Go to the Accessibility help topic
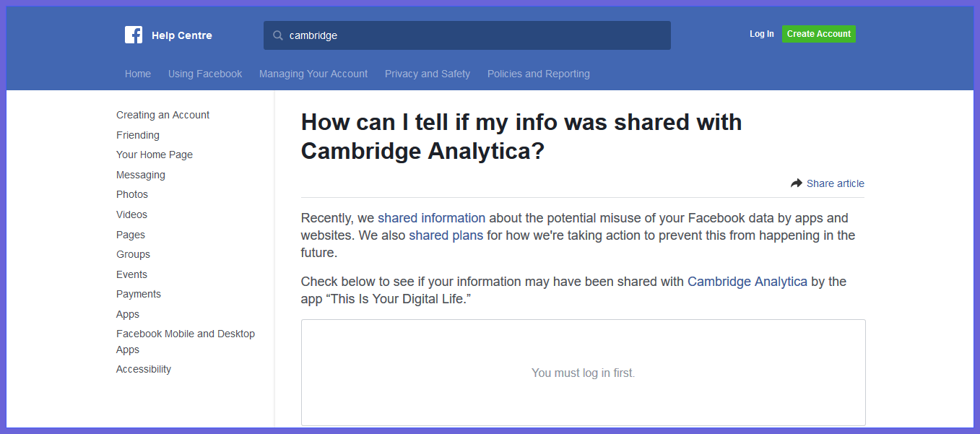Screen dimensions: 980x434 click(x=144, y=369)
